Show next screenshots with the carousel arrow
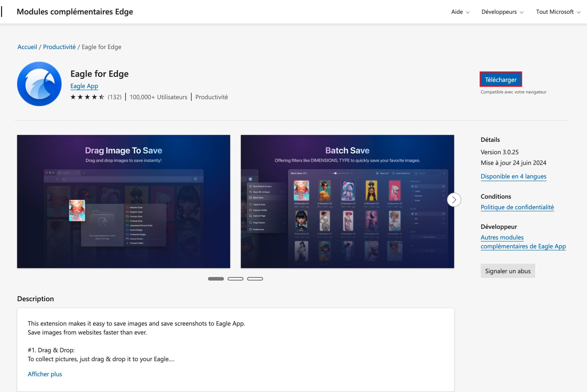 (454, 200)
